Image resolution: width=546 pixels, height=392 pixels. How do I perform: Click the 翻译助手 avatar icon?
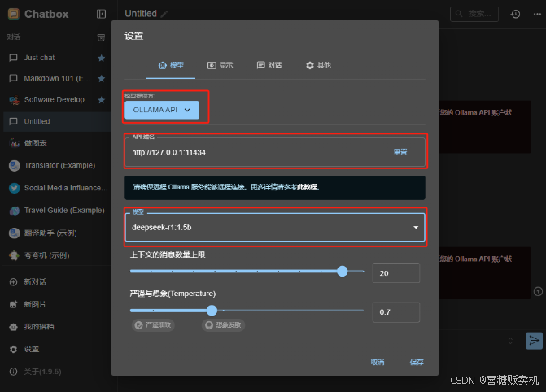(x=15, y=233)
